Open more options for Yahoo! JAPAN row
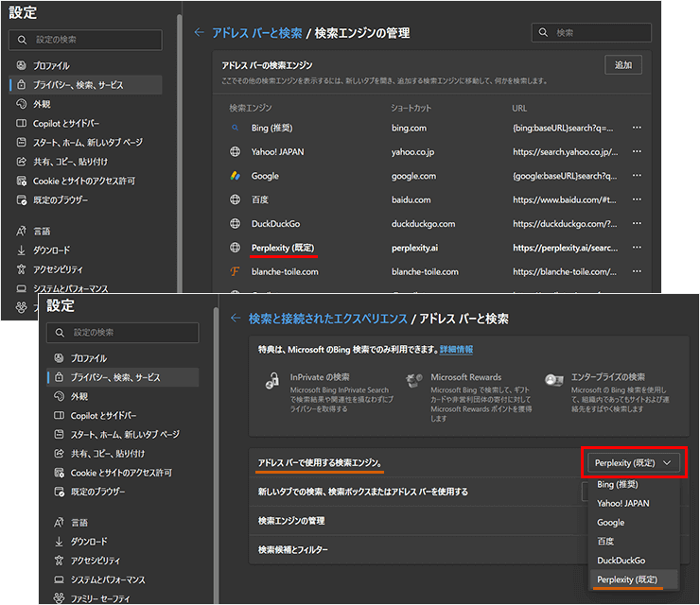The image size is (700, 605). tap(637, 151)
